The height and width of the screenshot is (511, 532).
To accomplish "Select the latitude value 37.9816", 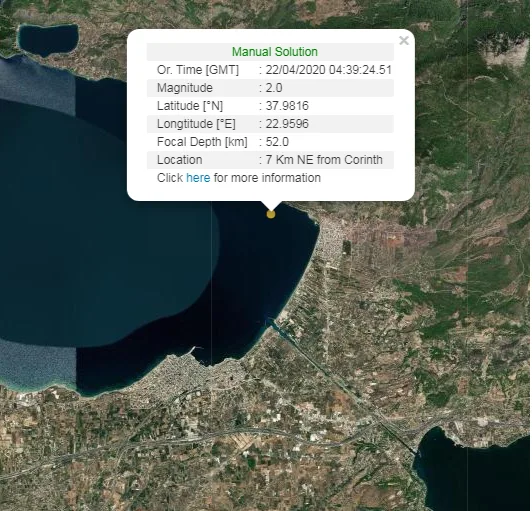I will 287,106.
